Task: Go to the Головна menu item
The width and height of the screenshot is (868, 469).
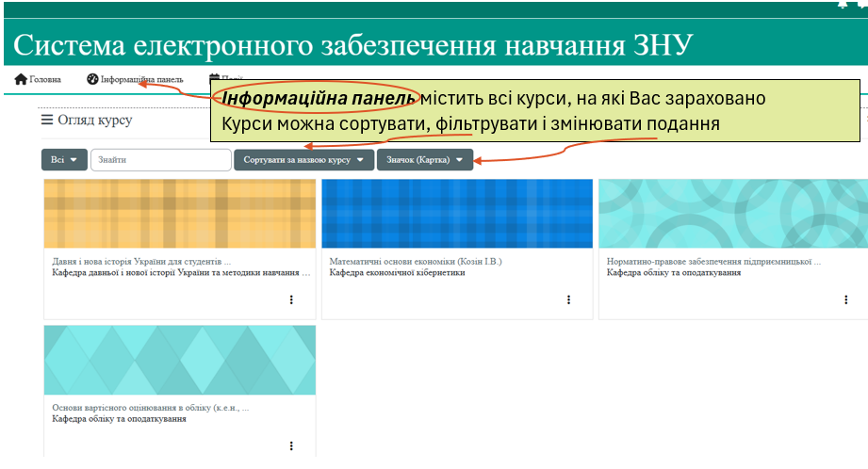Action: pyautogui.click(x=45, y=79)
